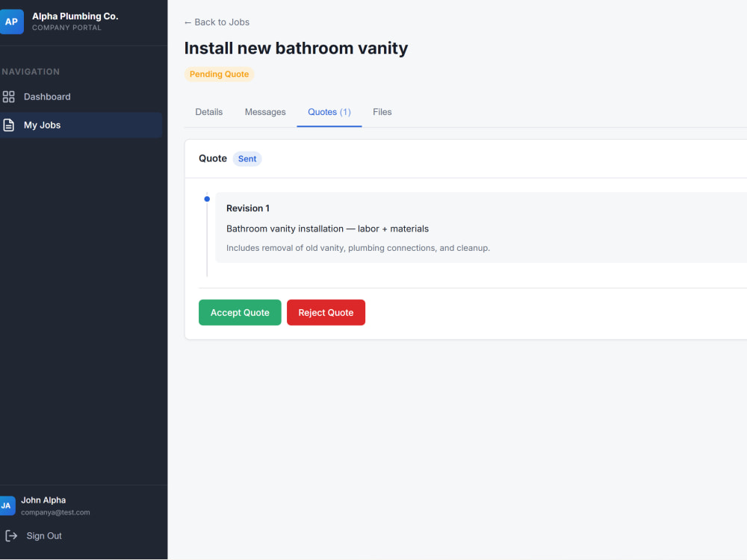Open Dashboard in the navigation
The height and width of the screenshot is (560, 747).
pos(80,96)
